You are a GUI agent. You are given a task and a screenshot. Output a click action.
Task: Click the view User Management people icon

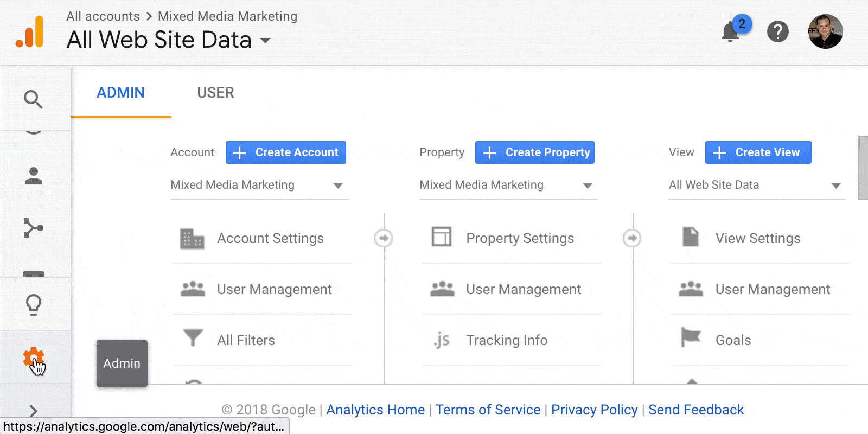[x=691, y=289]
